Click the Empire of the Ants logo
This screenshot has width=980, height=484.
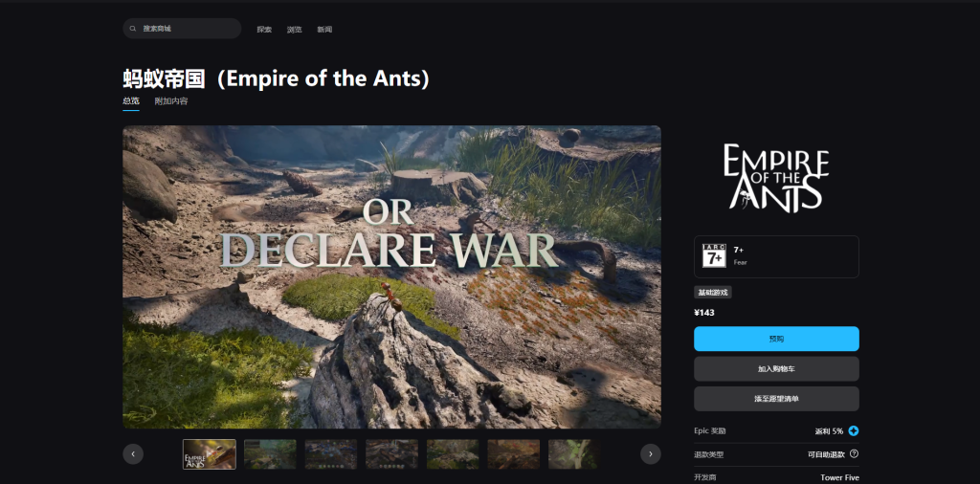[776, 178]
